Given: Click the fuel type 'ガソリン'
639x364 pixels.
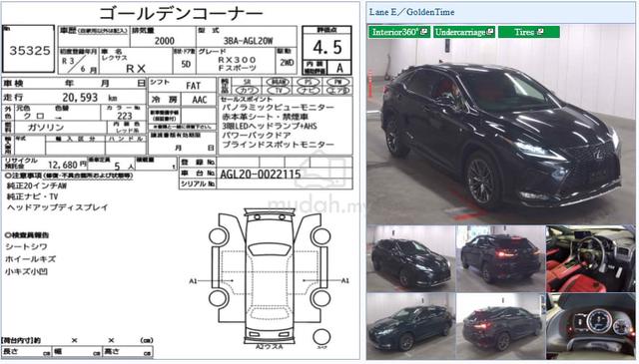Looking at the screenshot, I should pyautogui.click(x=46, y=128).
